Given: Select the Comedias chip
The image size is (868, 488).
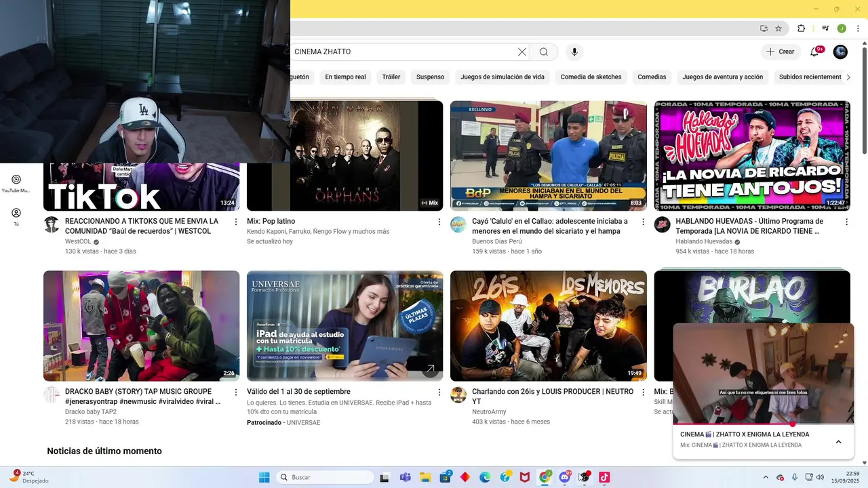Looking at the screenshot, I should click(x=652, y=77).
